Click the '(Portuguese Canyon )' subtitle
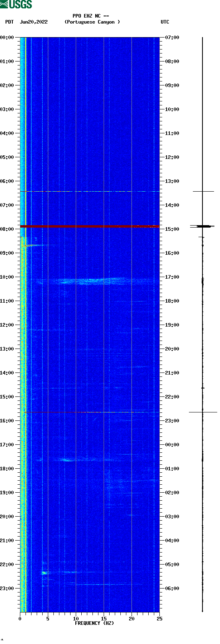This screenshot has height=644, width=220. coord(92,22)
